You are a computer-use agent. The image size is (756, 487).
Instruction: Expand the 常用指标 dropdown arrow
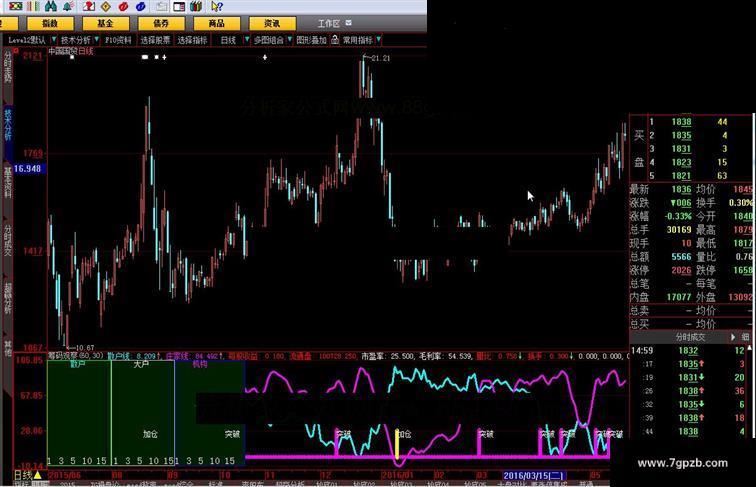(378, 40)
